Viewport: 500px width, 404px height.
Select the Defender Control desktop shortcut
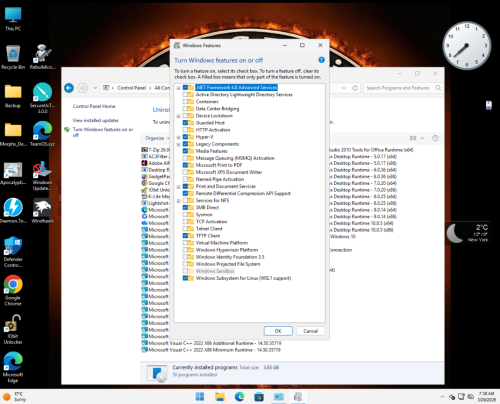coord(13,252)
